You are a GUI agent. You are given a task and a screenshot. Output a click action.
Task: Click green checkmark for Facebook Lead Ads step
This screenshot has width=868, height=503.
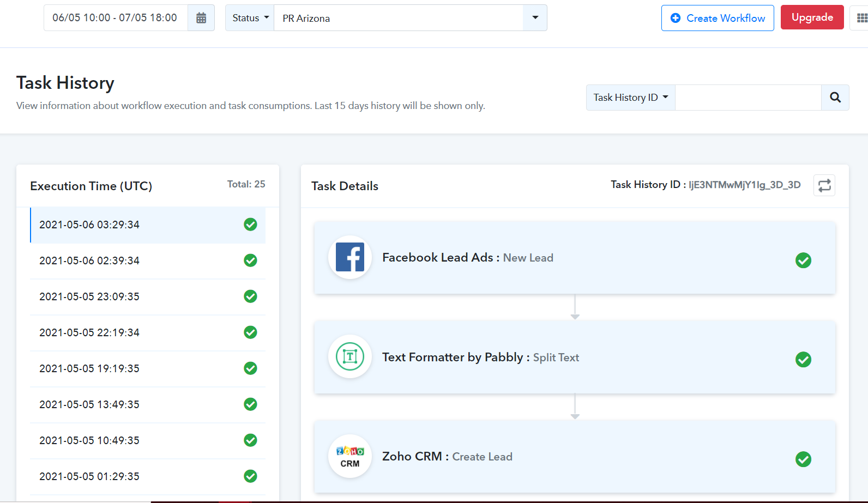[803, 260]
